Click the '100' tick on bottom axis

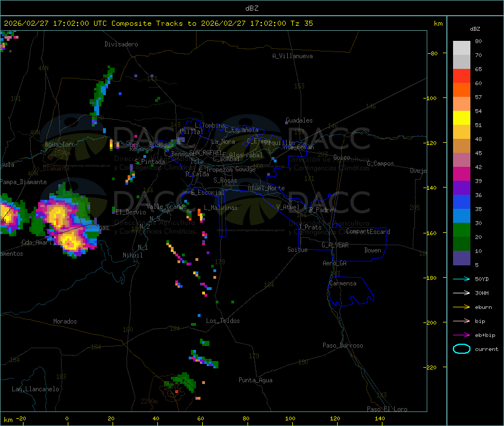(290, 418)
